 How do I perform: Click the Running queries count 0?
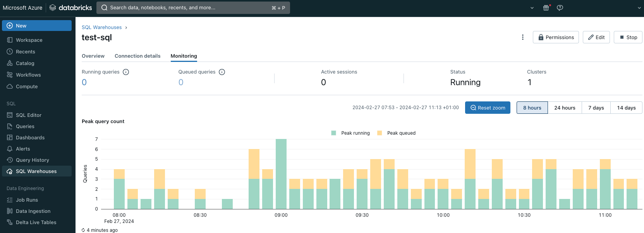point(84,82)
